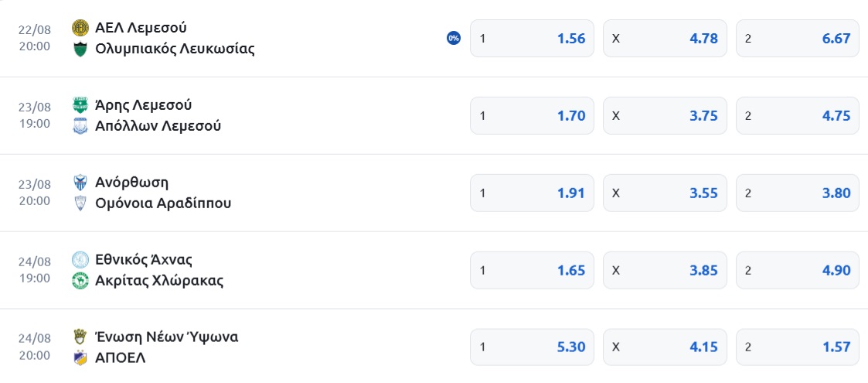The image size is (868, 383).
Task: Click the Εθνικός Άχνας team crest
Action: (80, 259)
